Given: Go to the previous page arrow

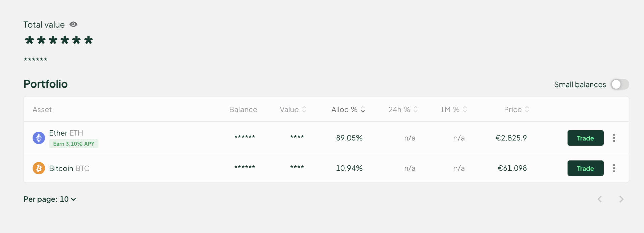Looking at the screenshot, I should tap(600, 199).
